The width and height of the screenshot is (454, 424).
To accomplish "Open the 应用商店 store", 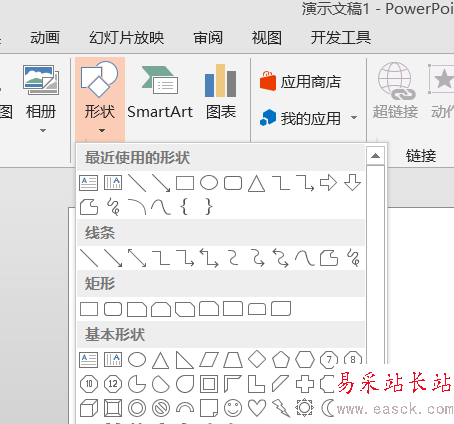I will click(300, 81).
